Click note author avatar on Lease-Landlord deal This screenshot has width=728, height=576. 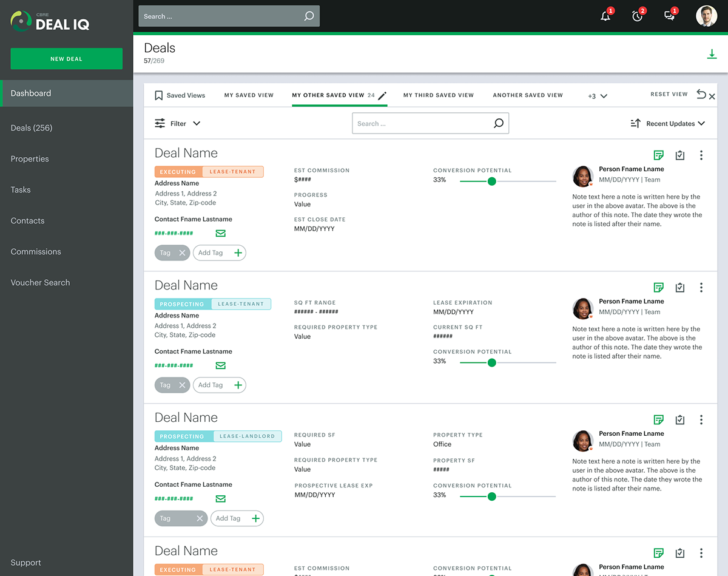click(582, 441)
